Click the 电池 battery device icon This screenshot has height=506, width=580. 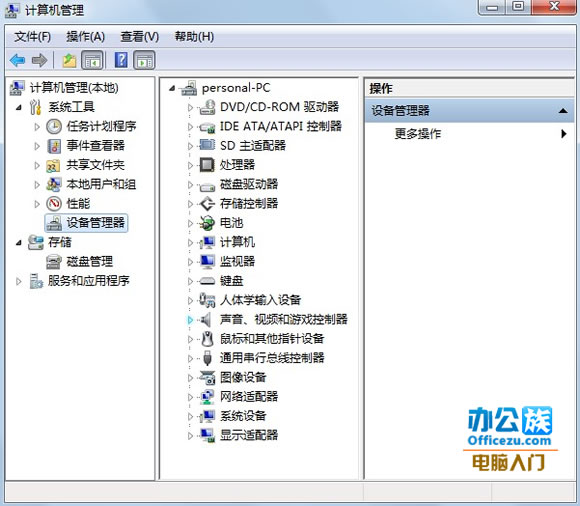click(x=207, y=223)
